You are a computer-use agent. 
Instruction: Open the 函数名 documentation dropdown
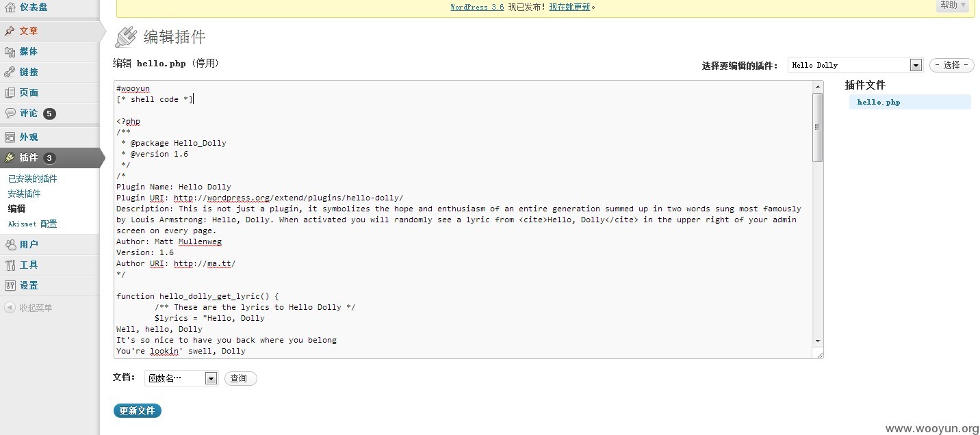(x=181, y=378)
